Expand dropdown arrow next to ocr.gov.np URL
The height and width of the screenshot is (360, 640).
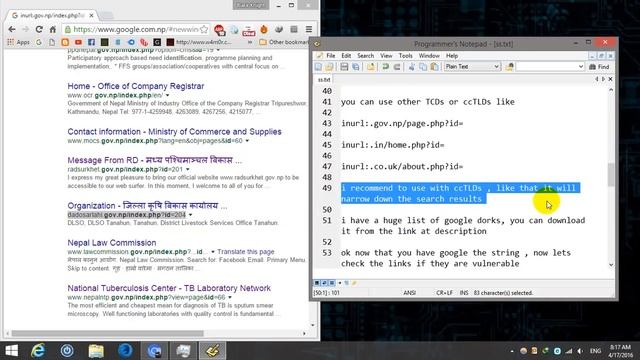(167, 95)
